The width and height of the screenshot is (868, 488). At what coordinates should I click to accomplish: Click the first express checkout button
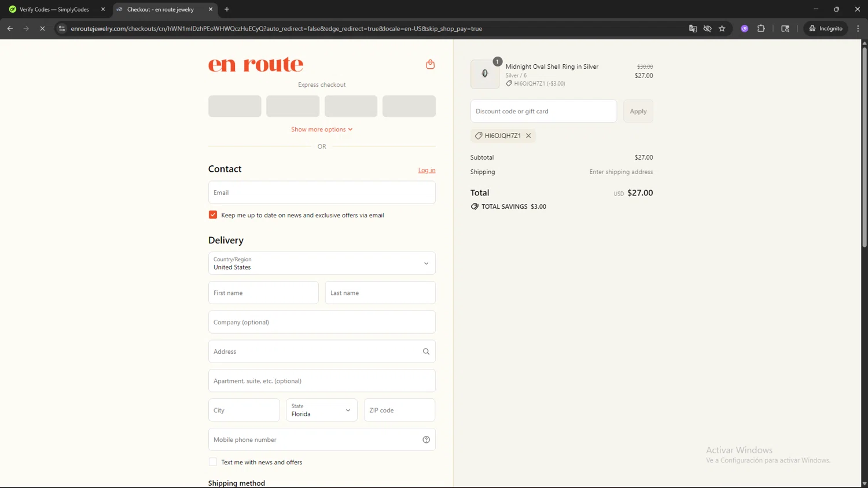(x=235, y=106)
